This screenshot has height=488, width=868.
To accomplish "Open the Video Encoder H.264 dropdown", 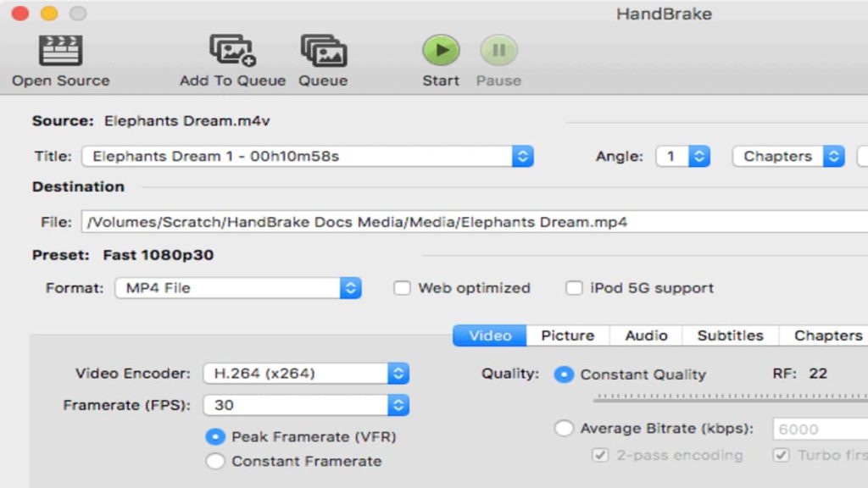I will tap(306, 374).
